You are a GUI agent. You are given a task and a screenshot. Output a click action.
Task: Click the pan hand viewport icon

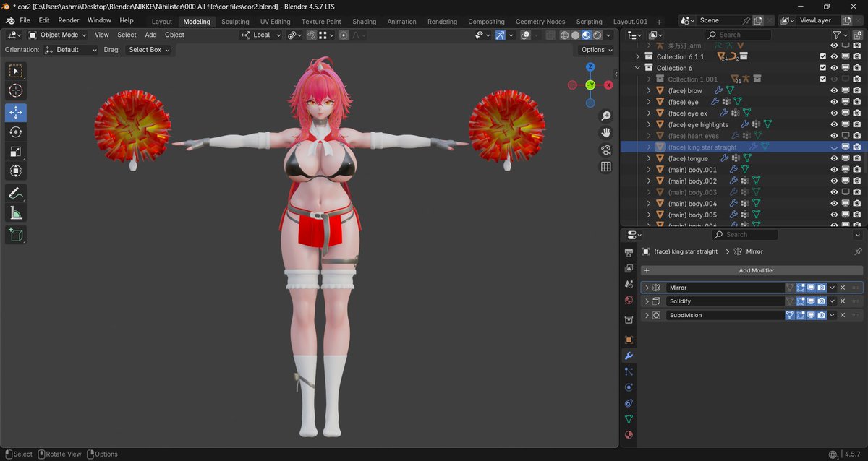point(606,132)
